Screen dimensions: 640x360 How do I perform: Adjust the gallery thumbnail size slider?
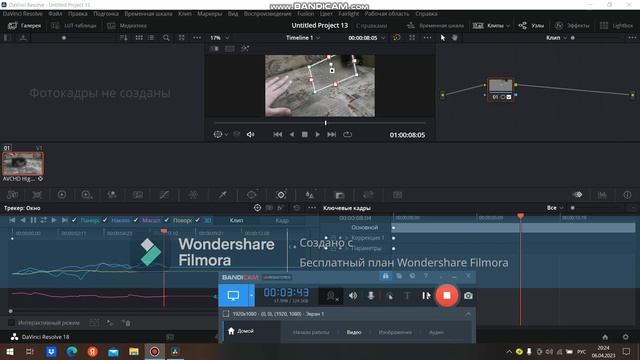pos(64,38)
